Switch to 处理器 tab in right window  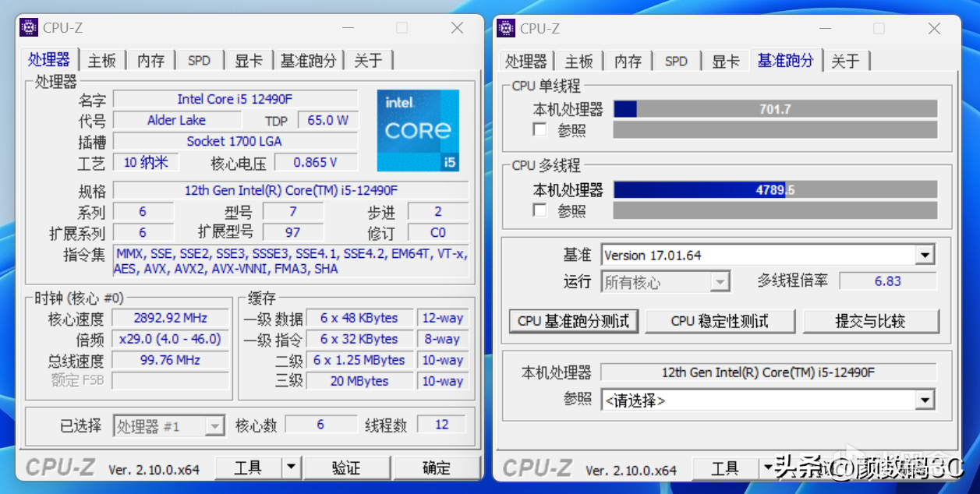[x=526, y=61]
